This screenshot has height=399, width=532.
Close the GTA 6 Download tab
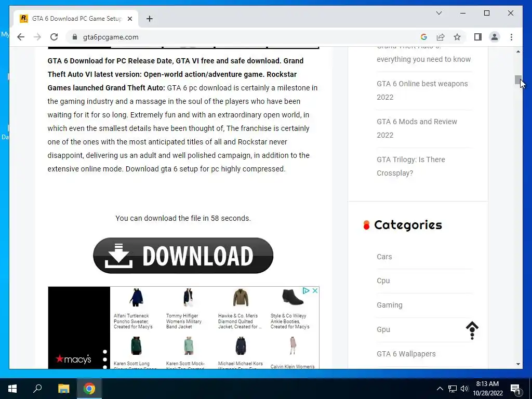coord(129,19)
